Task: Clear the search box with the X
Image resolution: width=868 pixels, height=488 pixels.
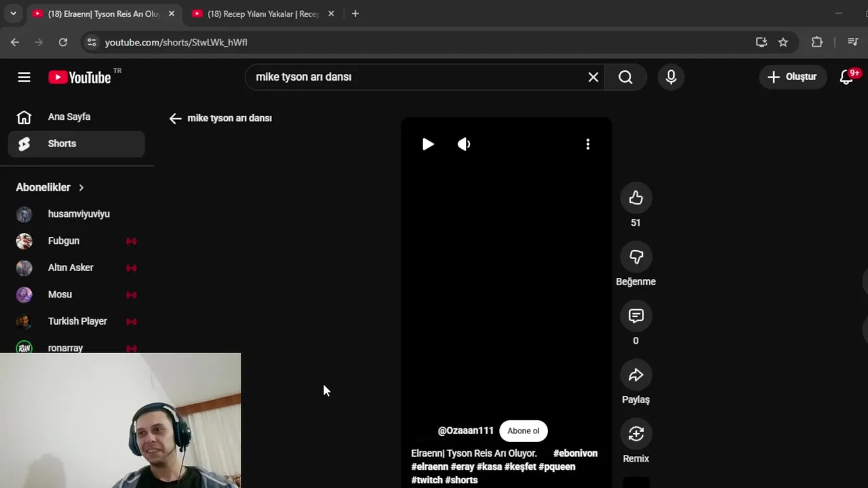Action: tap(593, 77)
